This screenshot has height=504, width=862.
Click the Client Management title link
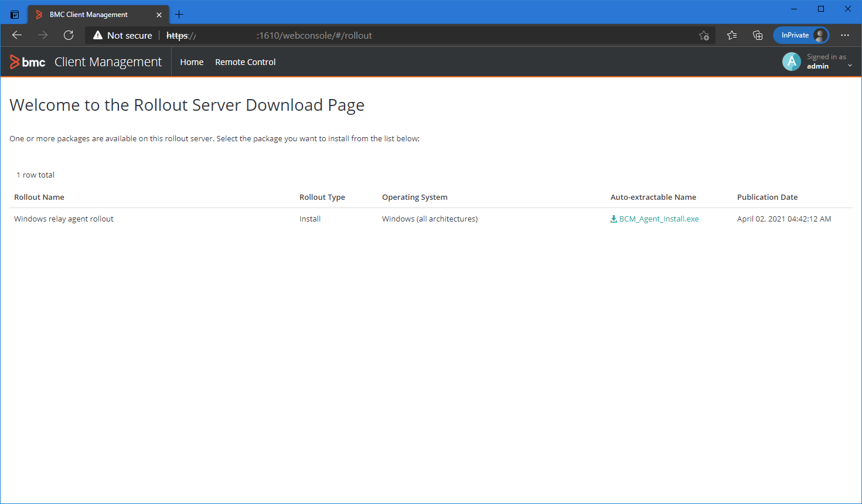coord(108,62)
